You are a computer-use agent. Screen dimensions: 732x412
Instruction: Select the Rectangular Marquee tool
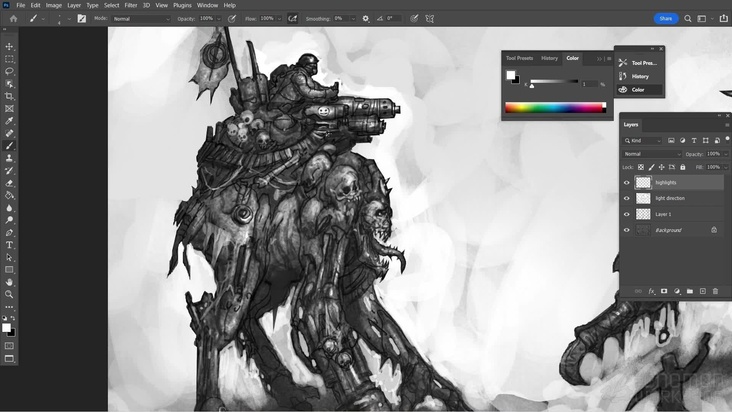[x=9, y=59]
